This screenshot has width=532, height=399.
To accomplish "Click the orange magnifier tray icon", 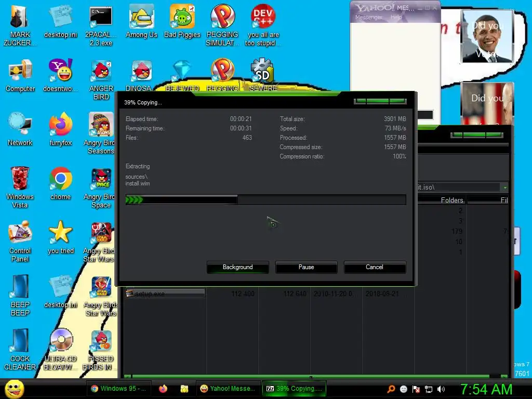I will coord(391,389).
